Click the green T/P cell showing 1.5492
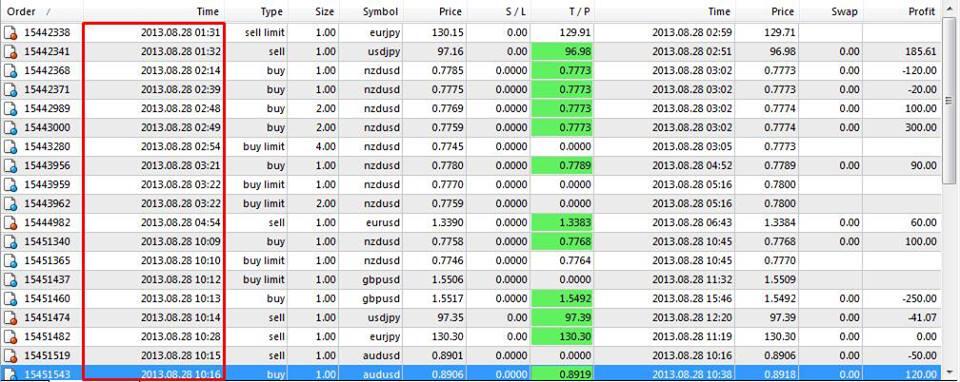Viewport: 960px width, 382px height. [x=563, y=299]
